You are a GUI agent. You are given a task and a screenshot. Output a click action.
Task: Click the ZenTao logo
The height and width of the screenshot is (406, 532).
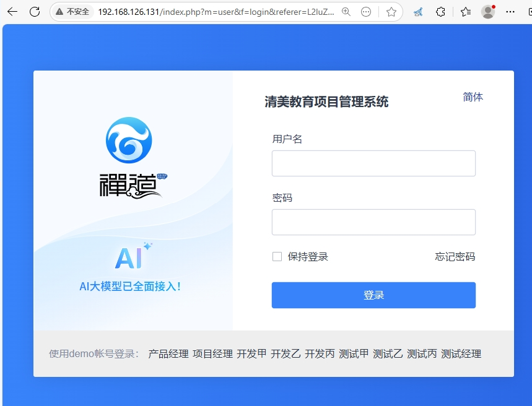[129, 157]
